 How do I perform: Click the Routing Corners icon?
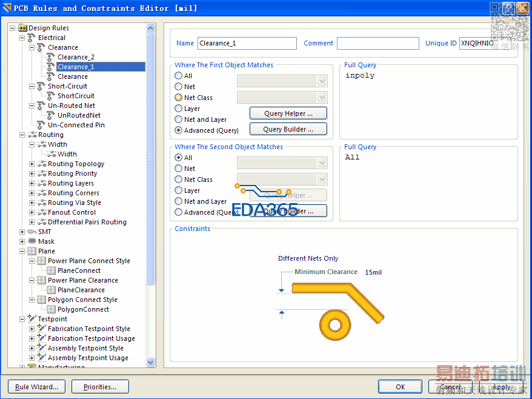pos(42,193)
